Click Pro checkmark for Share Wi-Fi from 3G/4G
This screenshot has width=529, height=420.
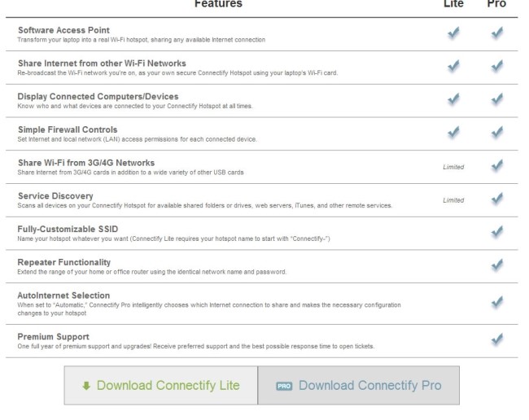(496, 167)
